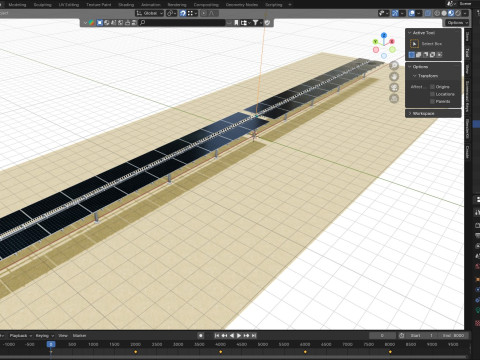Choose the Intersect selection mode icon
The image size is (480, 360).
click(440, 55)
